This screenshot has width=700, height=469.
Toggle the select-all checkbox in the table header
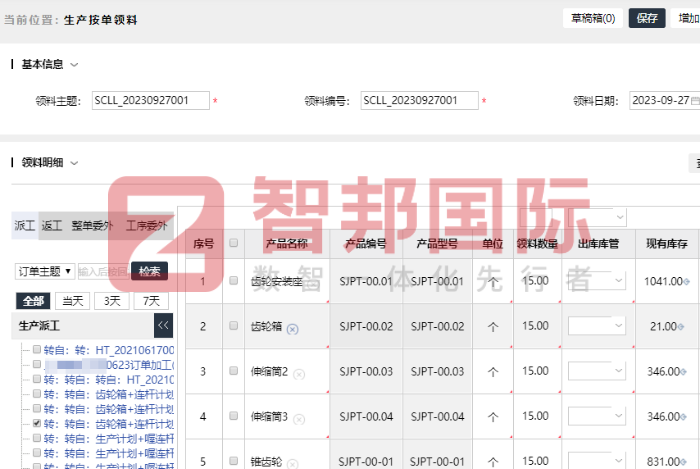tap(233, 243)
